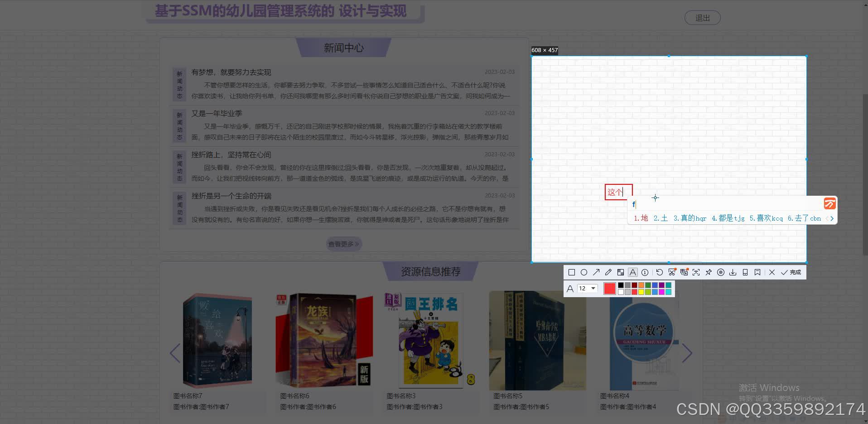Viewport: 868px width, 424px height.
Task: Open news 挫折是另一个生命的开端
Action: 231,196
